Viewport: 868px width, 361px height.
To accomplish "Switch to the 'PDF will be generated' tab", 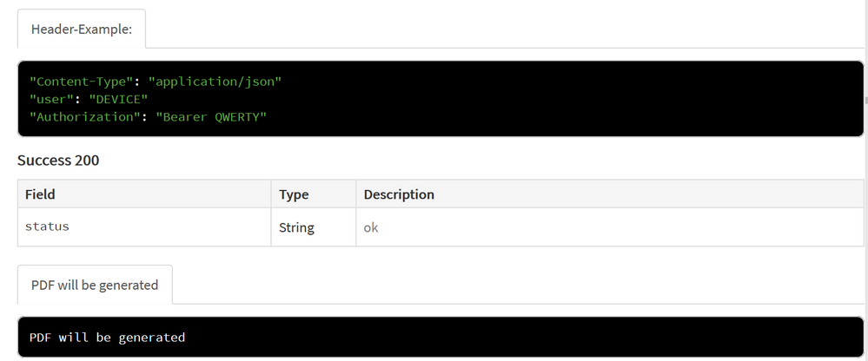I will [95, 285].
